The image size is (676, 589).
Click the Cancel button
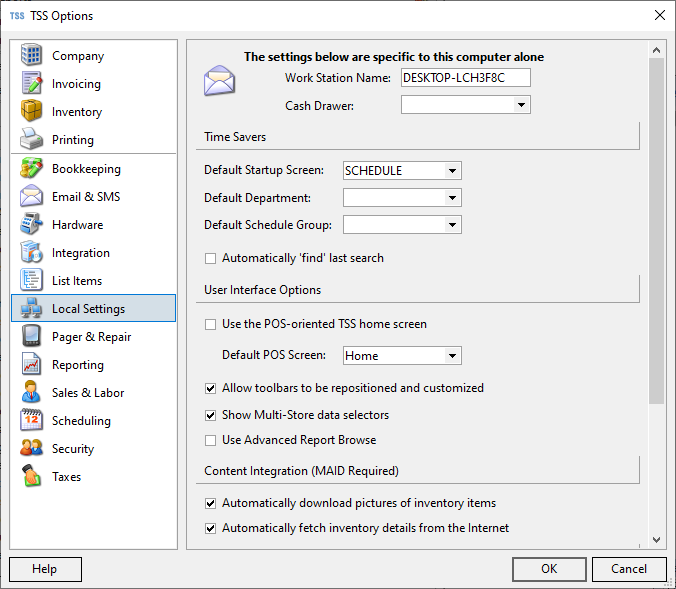point(628,569)
